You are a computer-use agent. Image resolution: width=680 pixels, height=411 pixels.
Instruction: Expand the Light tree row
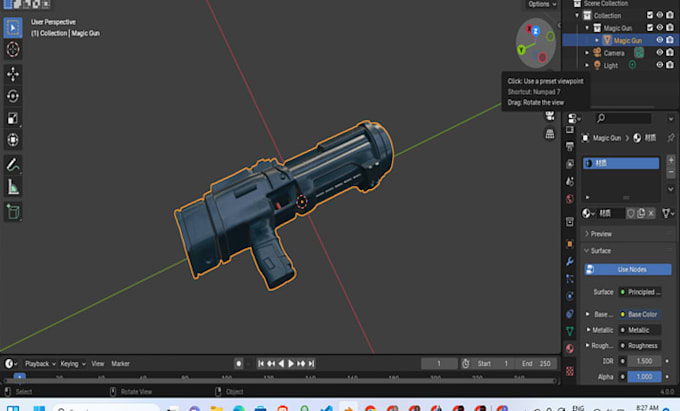[587, 65]
